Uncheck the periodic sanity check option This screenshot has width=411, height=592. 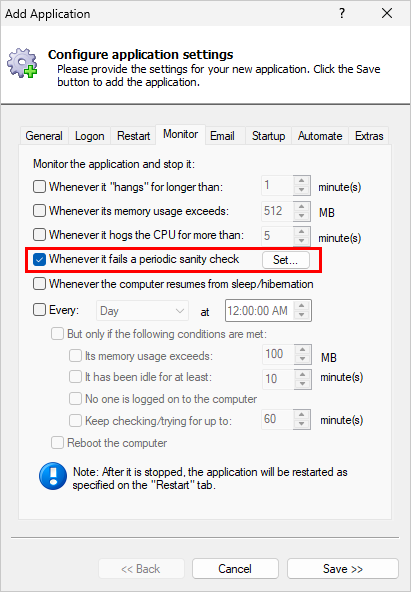pos(39,259)
